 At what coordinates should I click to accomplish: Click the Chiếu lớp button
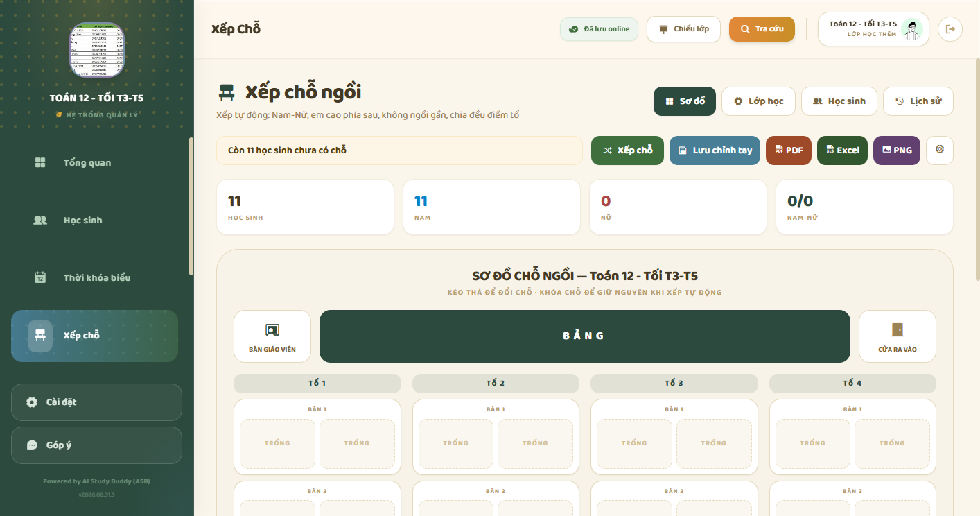coord(683,29)
